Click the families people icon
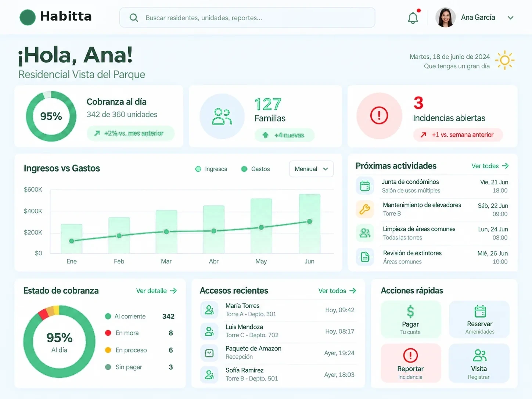The image size is (532, 399). tap(222, 116)
